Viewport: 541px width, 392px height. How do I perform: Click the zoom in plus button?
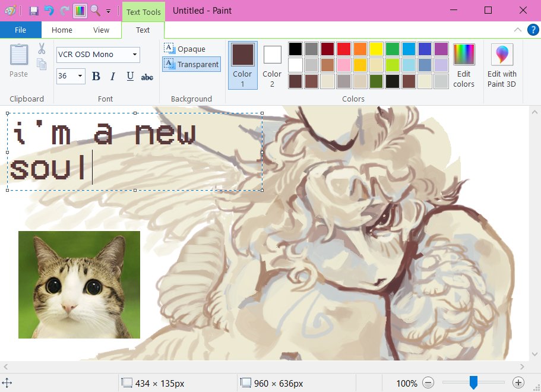(518, 382)
